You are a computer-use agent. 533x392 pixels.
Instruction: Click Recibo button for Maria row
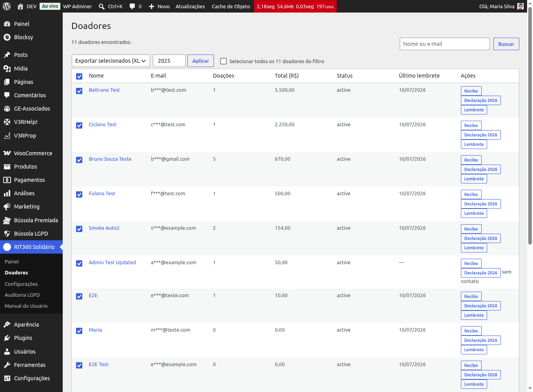point(471,331)
